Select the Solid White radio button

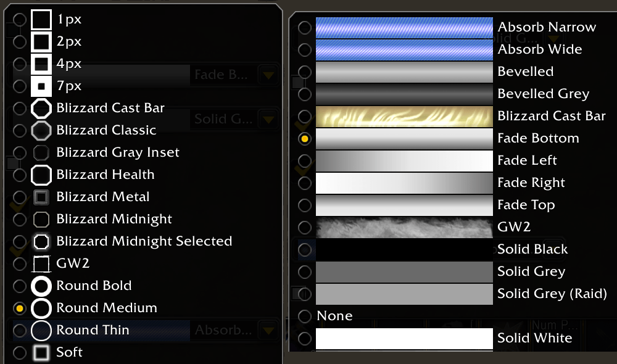pos(305,339)
